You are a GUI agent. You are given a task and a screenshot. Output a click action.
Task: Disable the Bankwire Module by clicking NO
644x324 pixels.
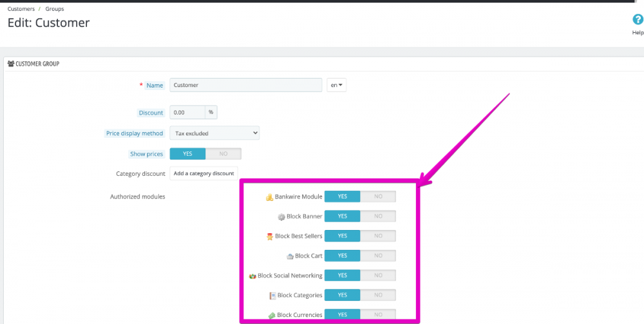378,196
